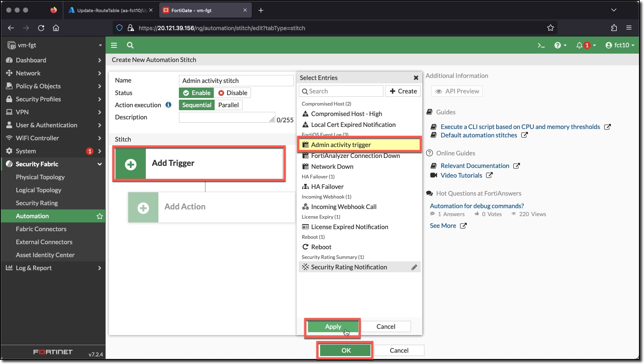Viewport: 644px width, 364px height.
Task: Select License Expired Notification trigger
Action: coord(360,227)
